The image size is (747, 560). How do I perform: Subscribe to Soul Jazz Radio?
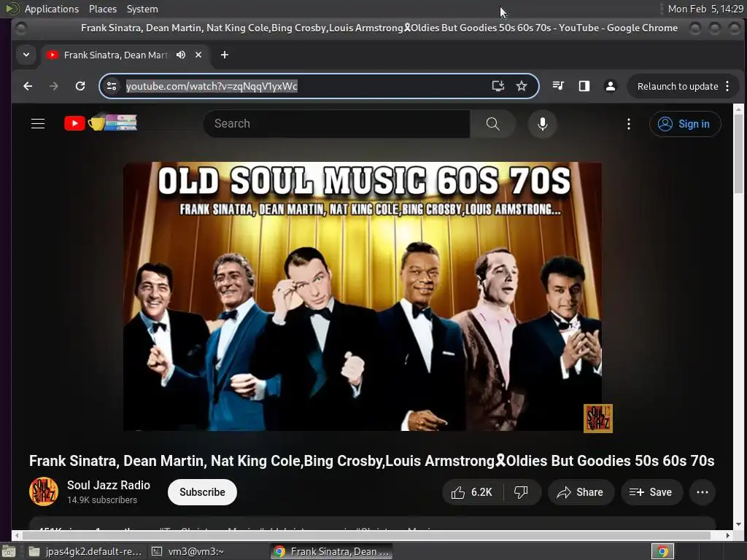coord(202,492)
